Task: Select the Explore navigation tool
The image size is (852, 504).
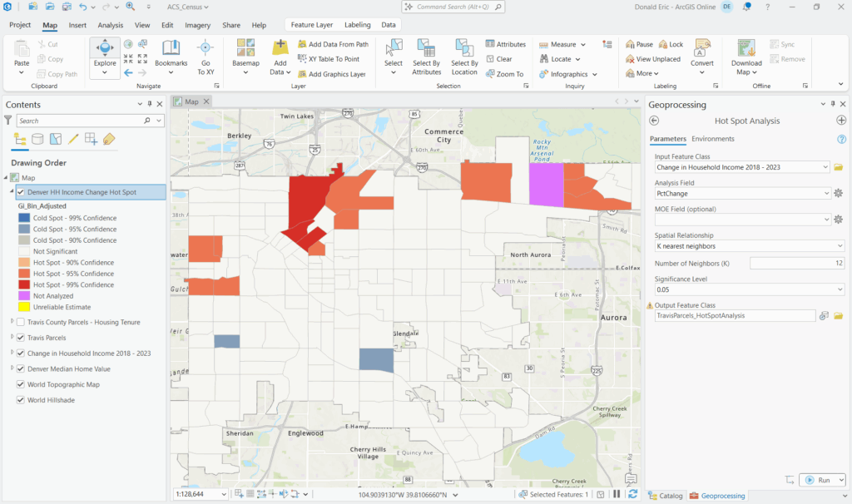Action: 105,50
